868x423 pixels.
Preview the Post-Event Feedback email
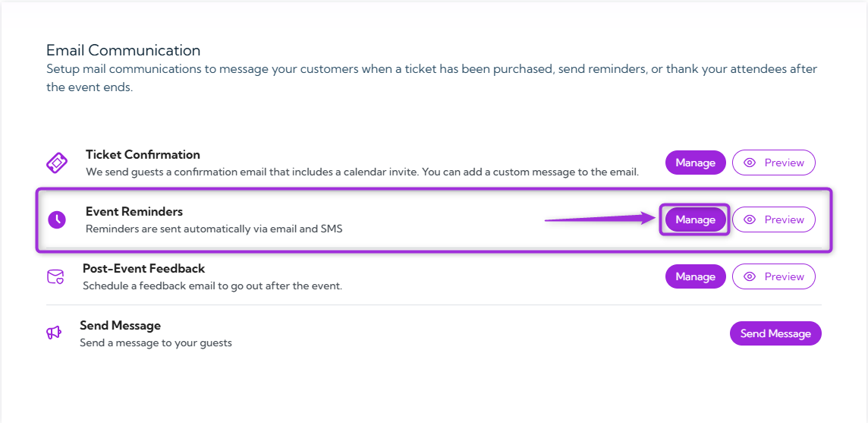[x=773, y=276]
